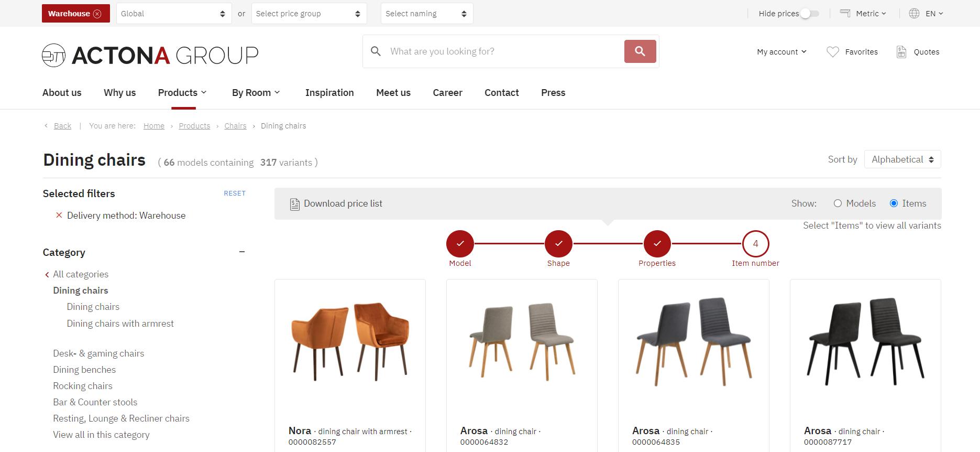Select Dining chairs with armrest category
This screenshot has height=452, width=980.
pos(120,324)
